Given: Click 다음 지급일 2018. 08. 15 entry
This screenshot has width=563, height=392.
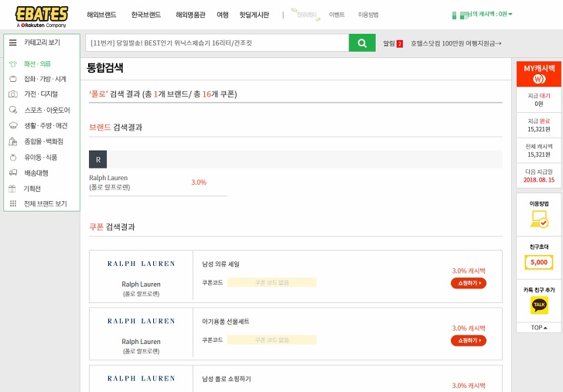Looking at the screenshot, I should tap(539, 176).
